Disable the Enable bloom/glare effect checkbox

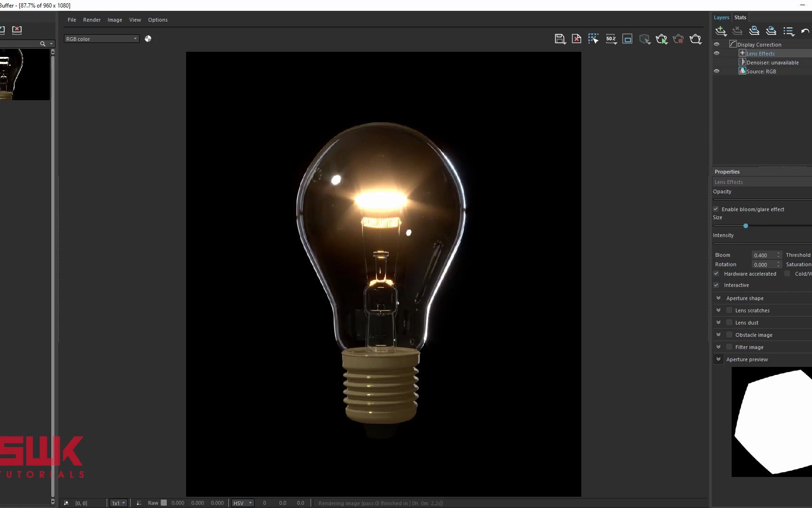click(716, 209)
